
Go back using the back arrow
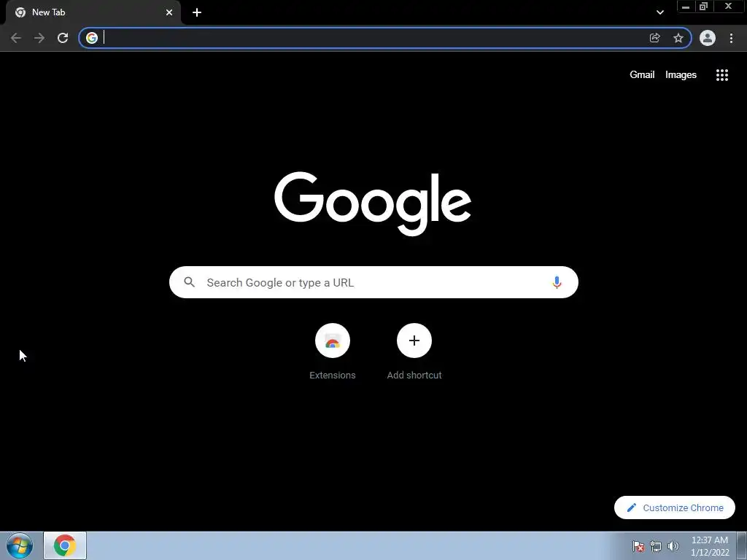[16, 38]
